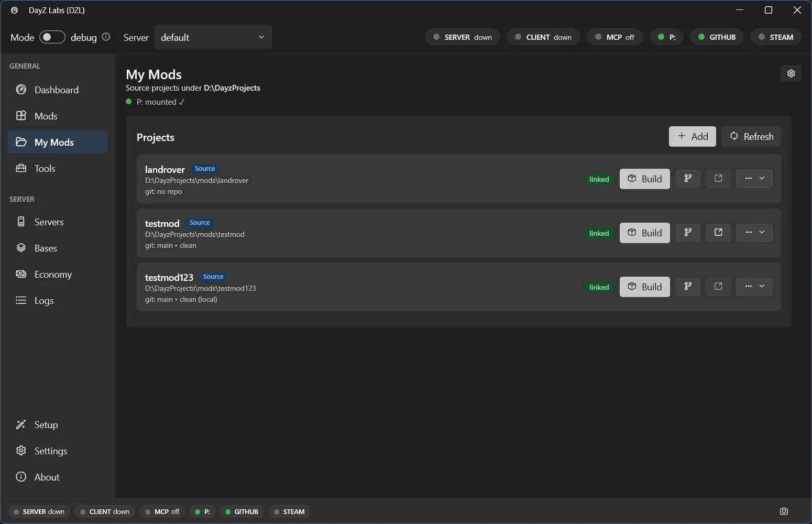
Task: Click bottom bar STEAM indicator
Action: pos(289,511)
